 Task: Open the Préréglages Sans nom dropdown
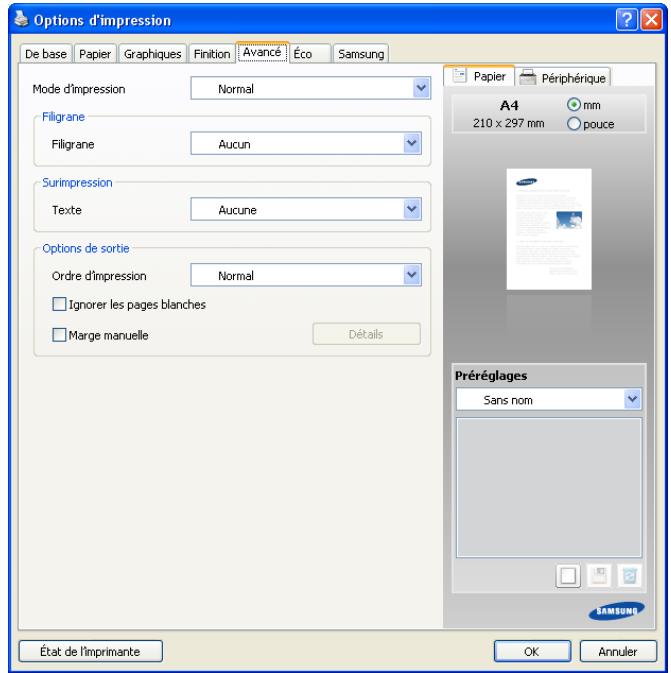549,400
